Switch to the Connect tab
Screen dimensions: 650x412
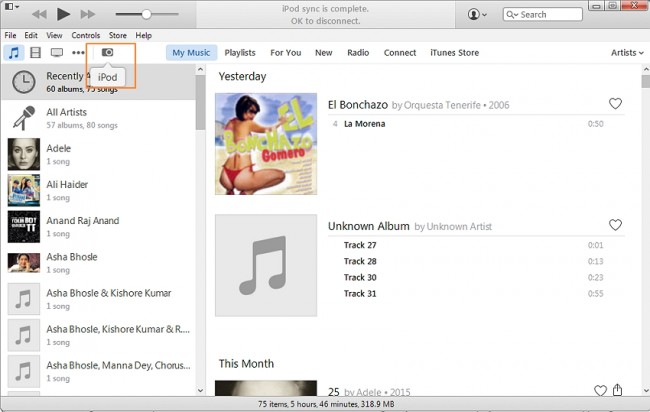[x=400, y=53]
